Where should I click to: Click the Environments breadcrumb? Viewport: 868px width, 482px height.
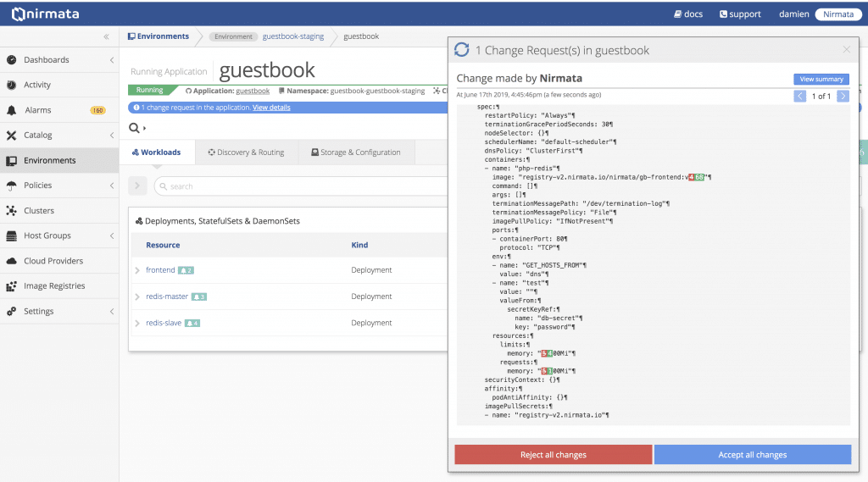pyautogui.click(x=159, y=36)
